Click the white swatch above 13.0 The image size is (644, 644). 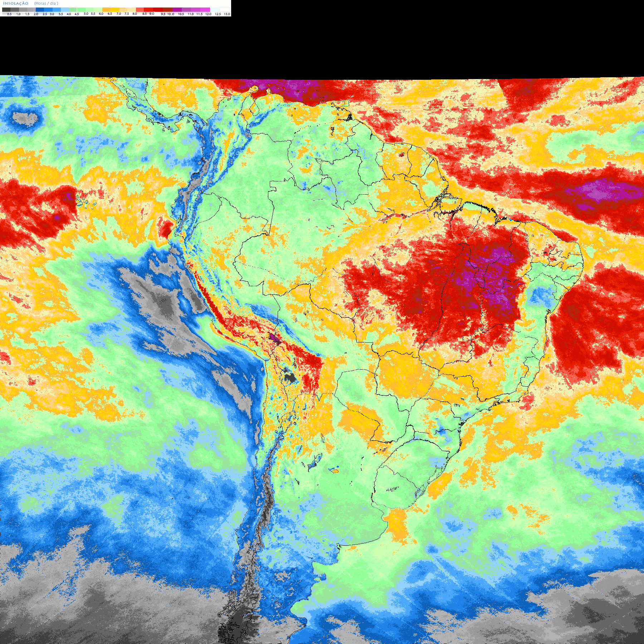click(x=225, y=10)
